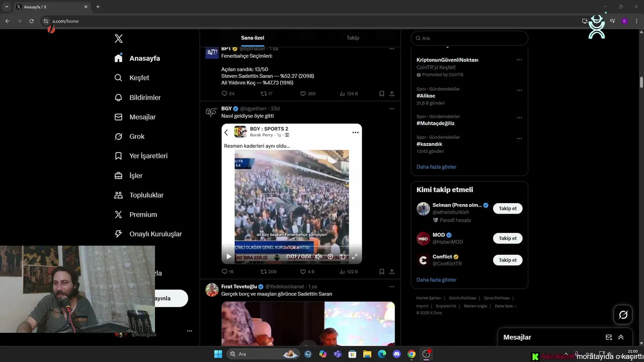Follow Conflict with Takip et

coord(508,260)
